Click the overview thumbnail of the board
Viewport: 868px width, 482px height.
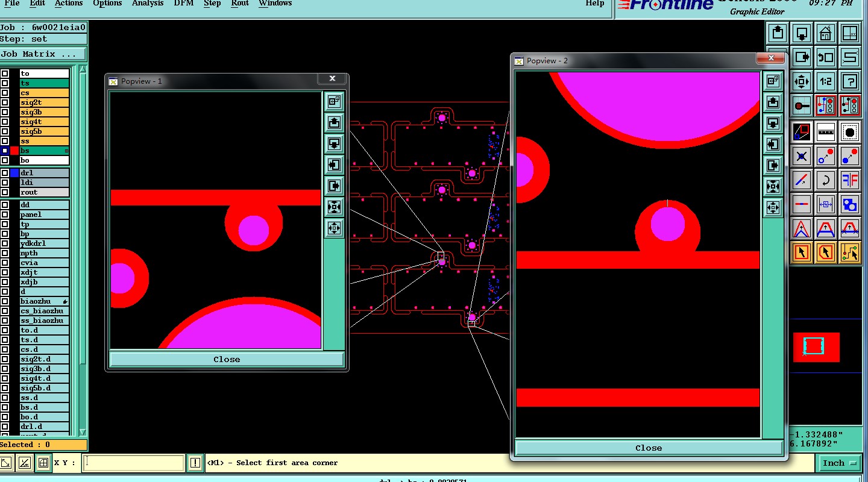tap(816, 347)
